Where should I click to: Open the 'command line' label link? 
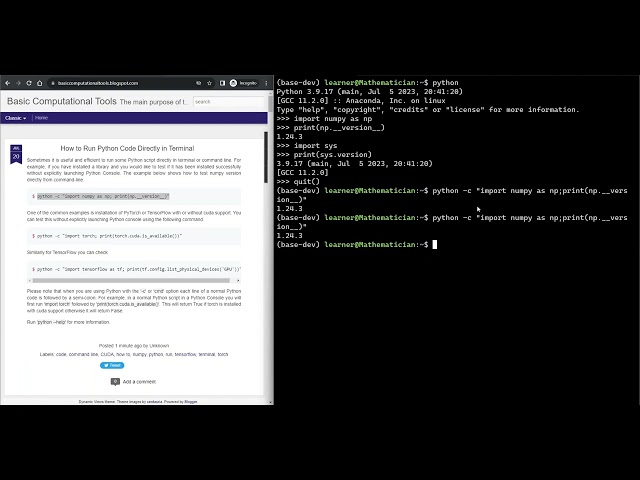(83, 354)
